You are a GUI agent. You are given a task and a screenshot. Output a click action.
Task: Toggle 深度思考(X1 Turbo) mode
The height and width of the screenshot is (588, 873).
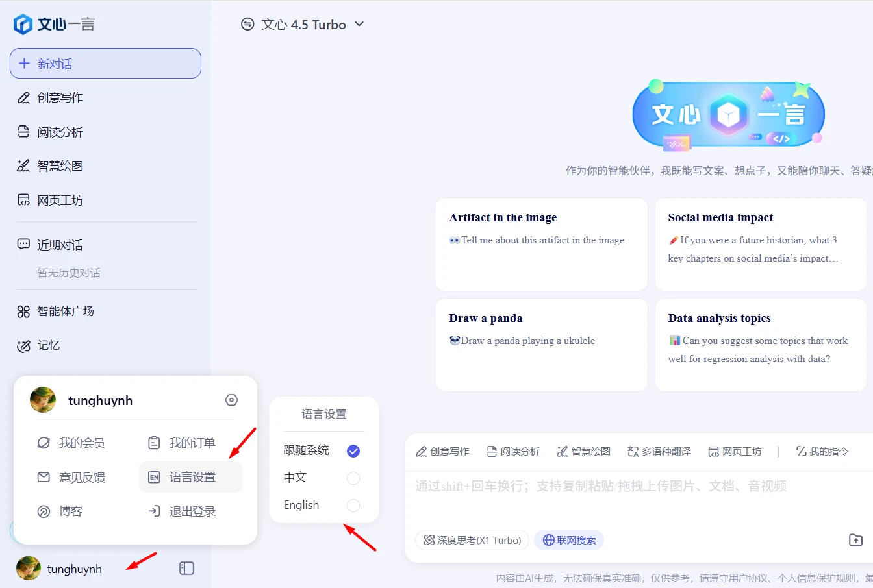click(472, 540)
